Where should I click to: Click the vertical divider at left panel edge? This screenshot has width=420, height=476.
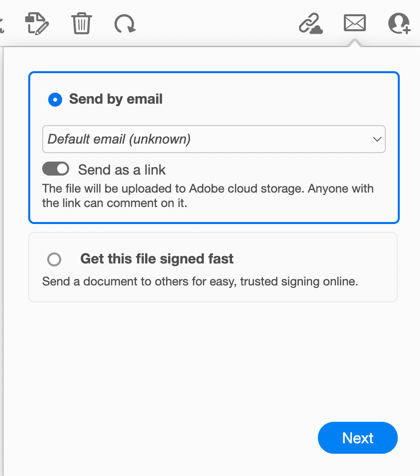pos(3,260)
